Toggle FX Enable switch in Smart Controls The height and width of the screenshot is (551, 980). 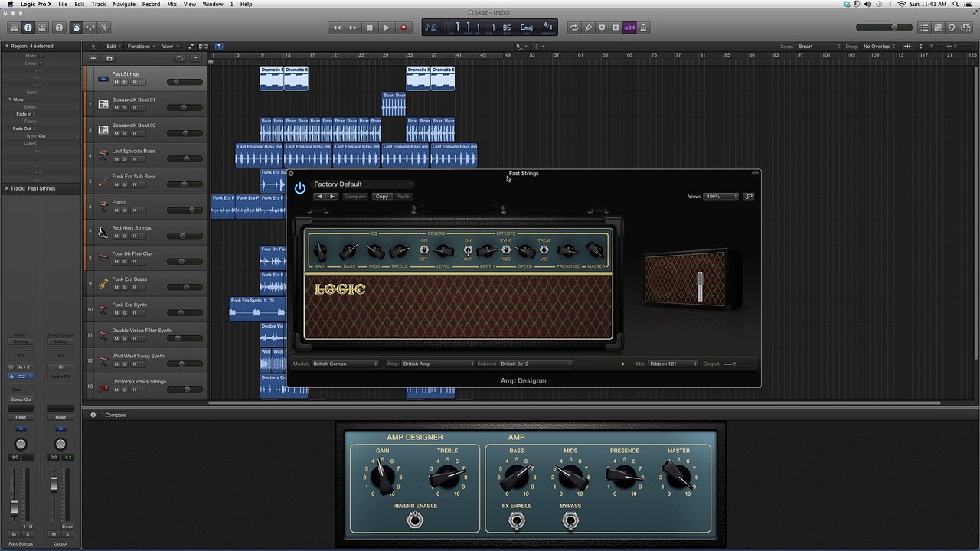coord(517,521)
